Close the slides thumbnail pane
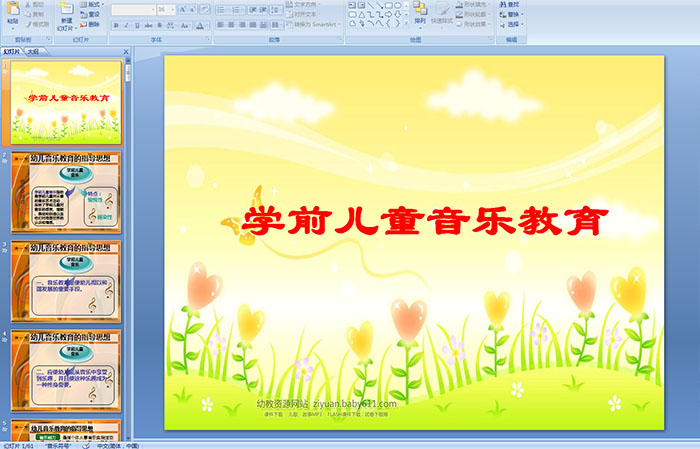 (126, 52)
